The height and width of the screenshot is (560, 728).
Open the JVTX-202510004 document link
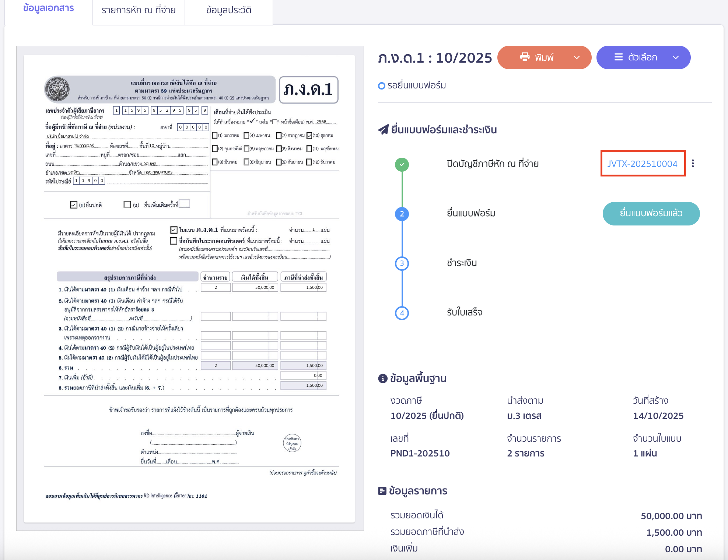click(643, 164)
